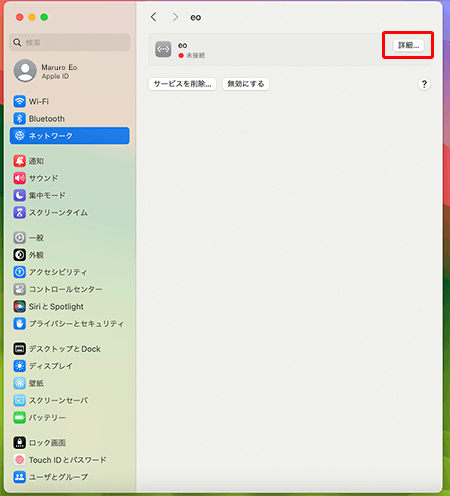Click the 検索 search field
450x496 pixels.
(70, 42)
